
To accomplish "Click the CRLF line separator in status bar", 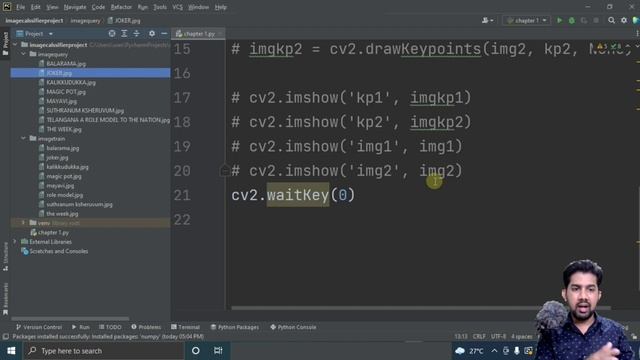I will point(479,336).
